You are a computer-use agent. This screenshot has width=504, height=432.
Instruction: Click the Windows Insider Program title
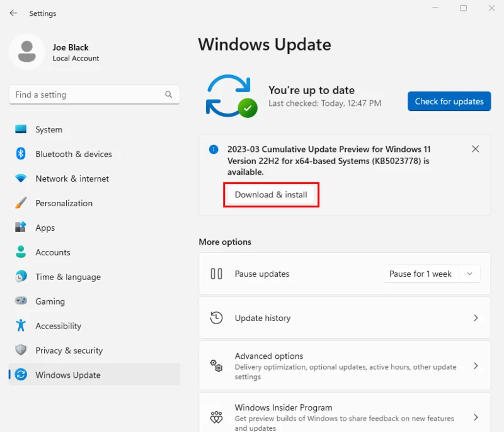[x=283, y=407]
